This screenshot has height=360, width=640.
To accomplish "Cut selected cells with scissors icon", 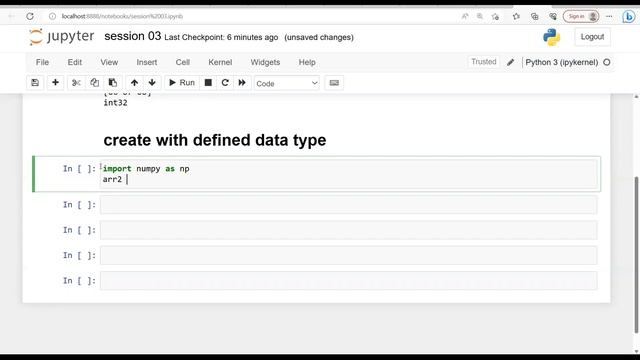I will tap(76, 83).
